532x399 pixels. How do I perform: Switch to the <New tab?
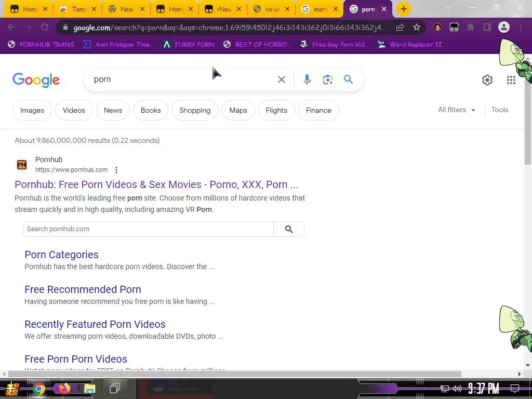click(x=224, y=9)
